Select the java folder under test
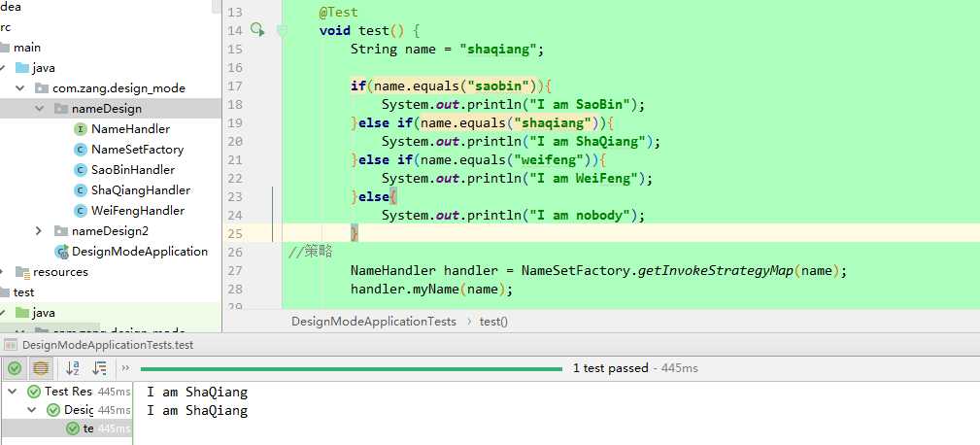Viewport: 980px width, 445px height. tap(44, 313)
